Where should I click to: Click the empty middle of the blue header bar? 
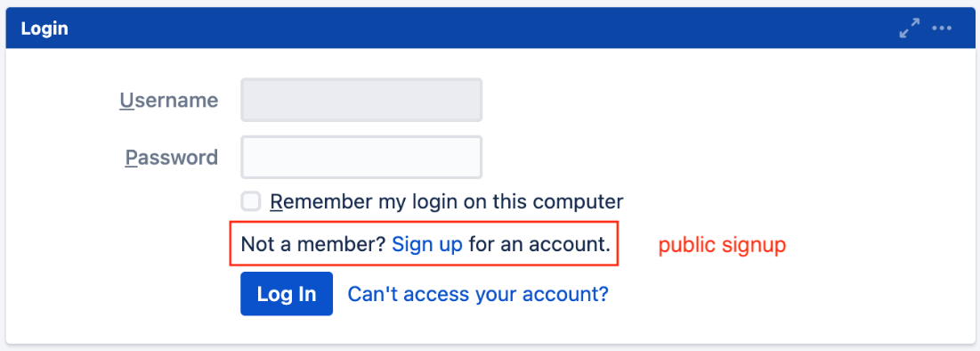482,29
